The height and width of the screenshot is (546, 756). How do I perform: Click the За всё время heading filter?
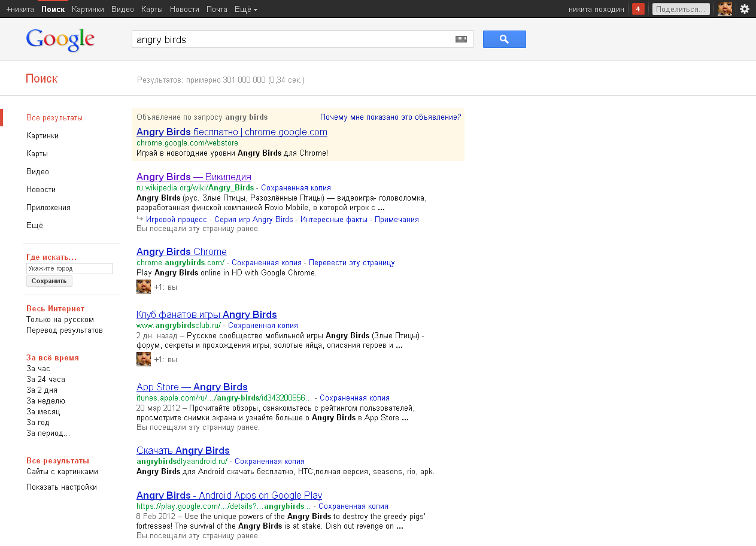pyautogui.click(x=53, y=358)
